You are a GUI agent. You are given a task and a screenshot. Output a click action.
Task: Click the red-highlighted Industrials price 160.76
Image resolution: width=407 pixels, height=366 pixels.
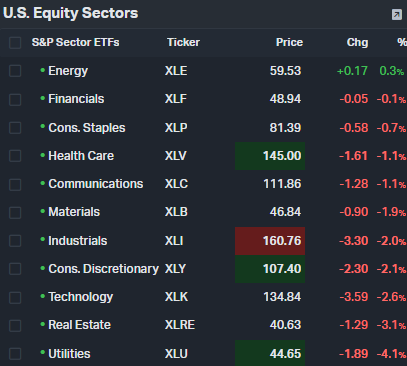270,241
